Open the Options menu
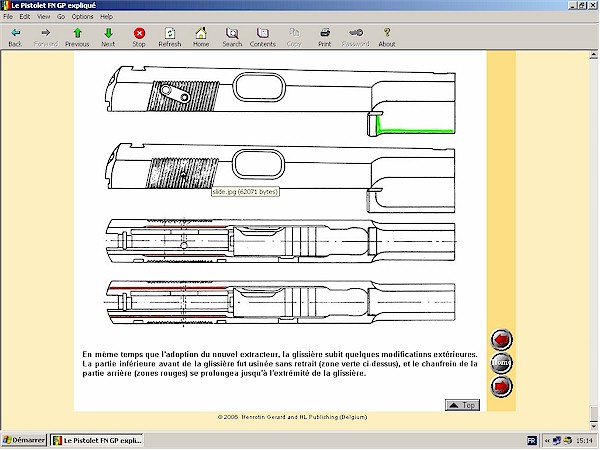This screenshot has height=450, width=600. click(82, 17)
